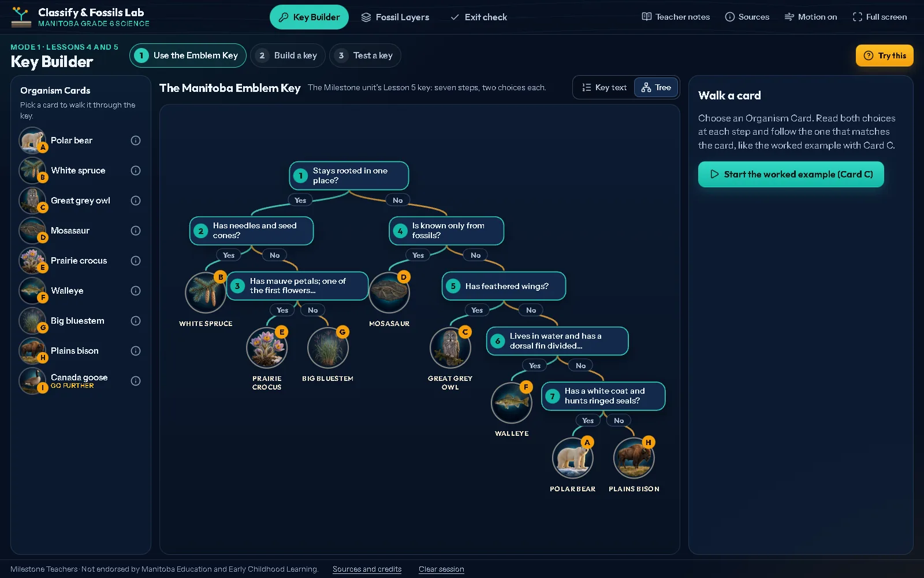
Task: Open Teacher notes
Action: 676,17
